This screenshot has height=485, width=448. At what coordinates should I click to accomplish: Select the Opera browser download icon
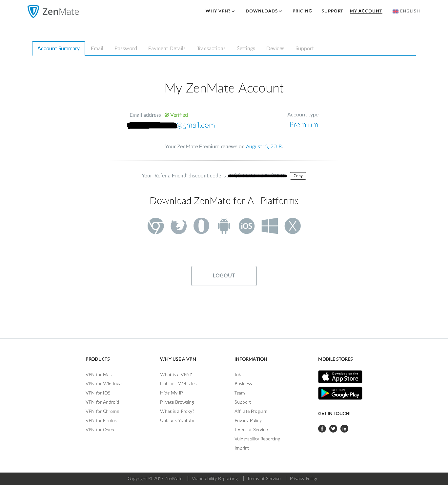coord(201,226)
